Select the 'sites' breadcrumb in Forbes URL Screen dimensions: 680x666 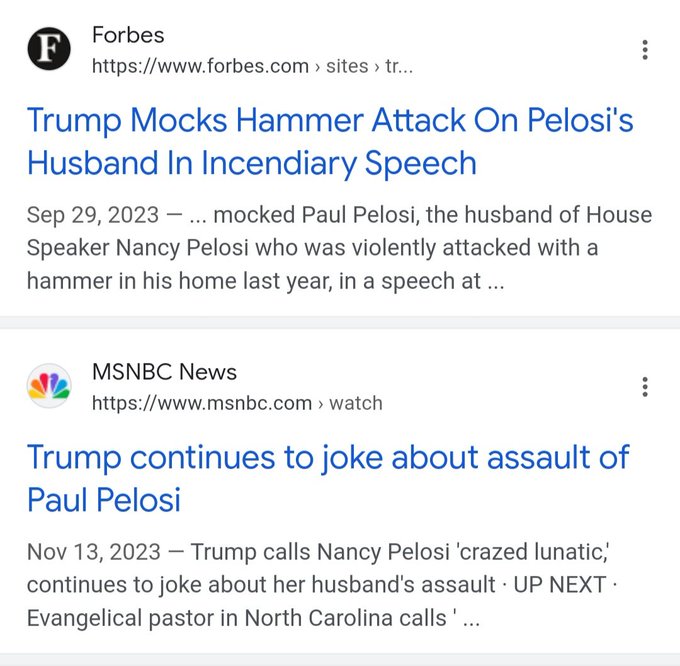[347, 66]
